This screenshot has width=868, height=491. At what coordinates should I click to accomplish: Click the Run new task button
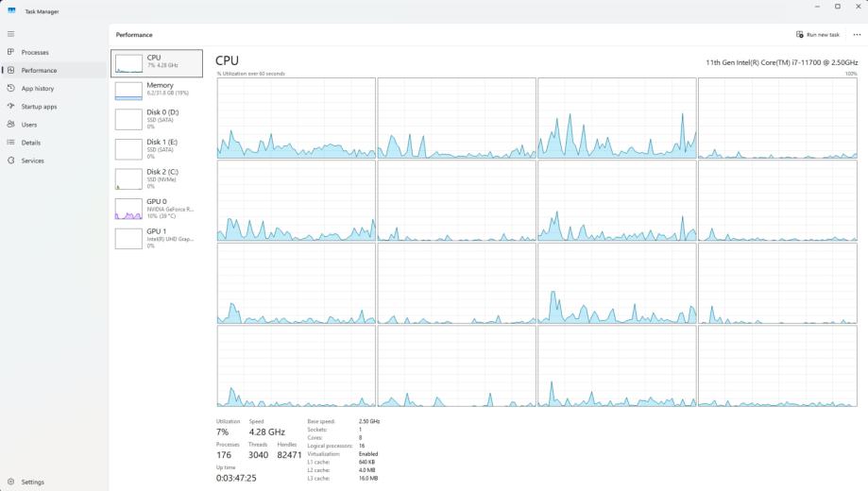(x=818, y=34)
